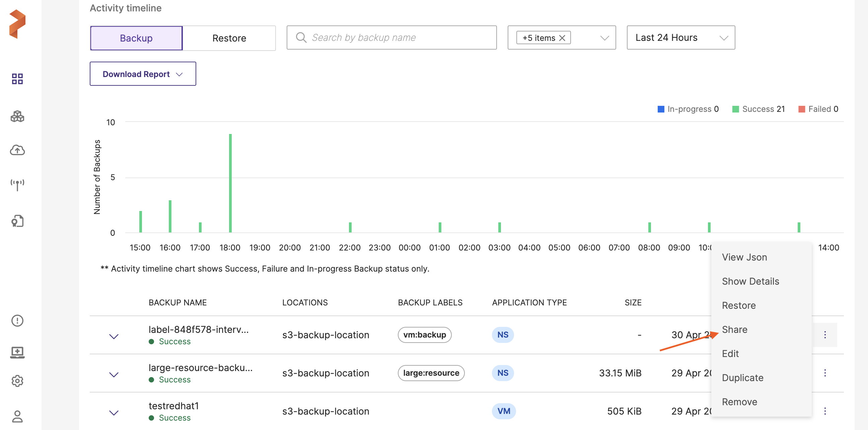The height and width of the screenshot is (430, 868).
Task: Switch to the Restore tab
Action: 229,39
